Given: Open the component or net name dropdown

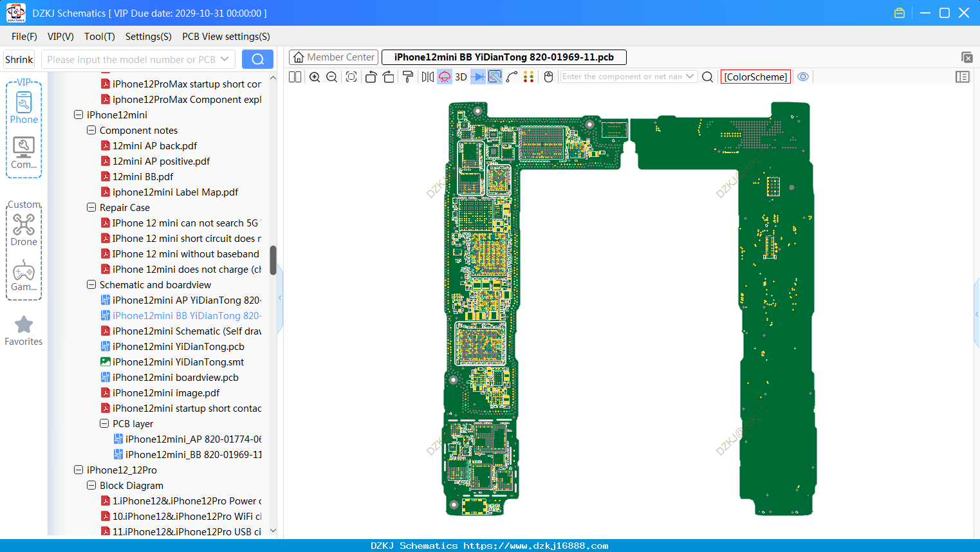Looking at the screenshot, I should coord(690,77).
